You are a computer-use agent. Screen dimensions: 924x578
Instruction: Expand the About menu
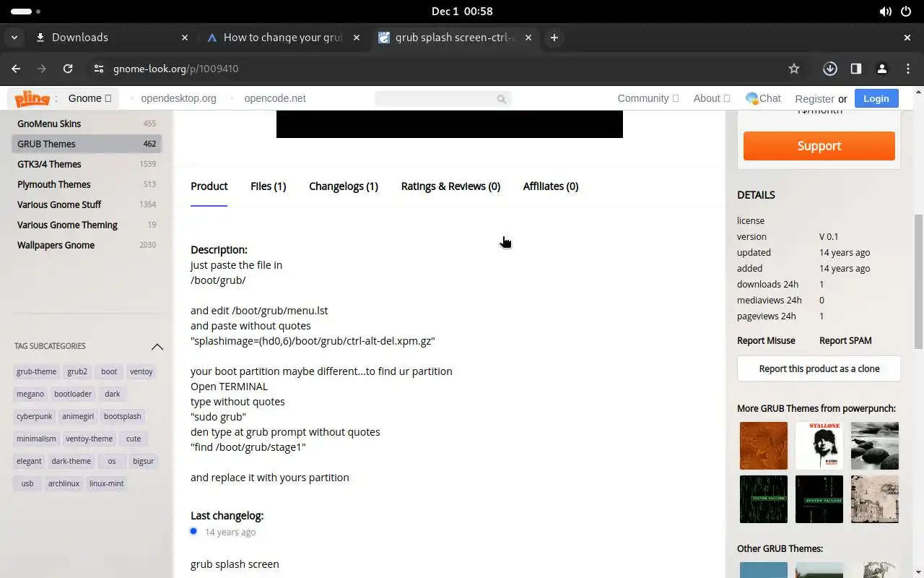[711, 98]
